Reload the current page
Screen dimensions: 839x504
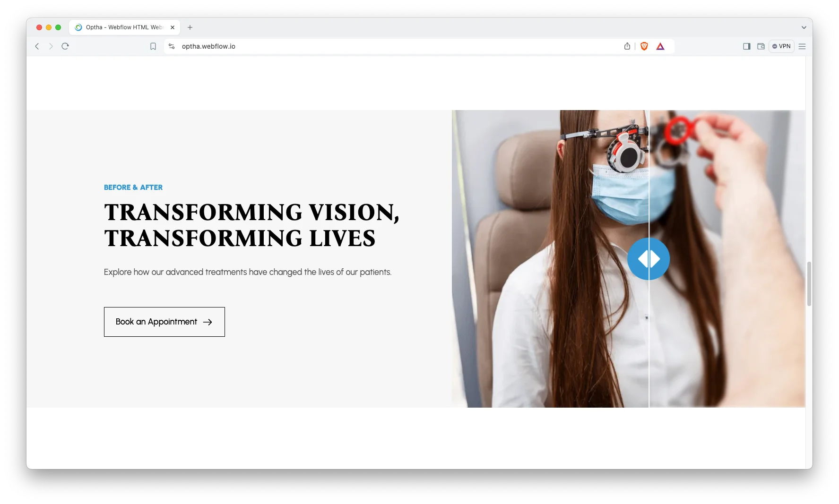tap(65, 46)
